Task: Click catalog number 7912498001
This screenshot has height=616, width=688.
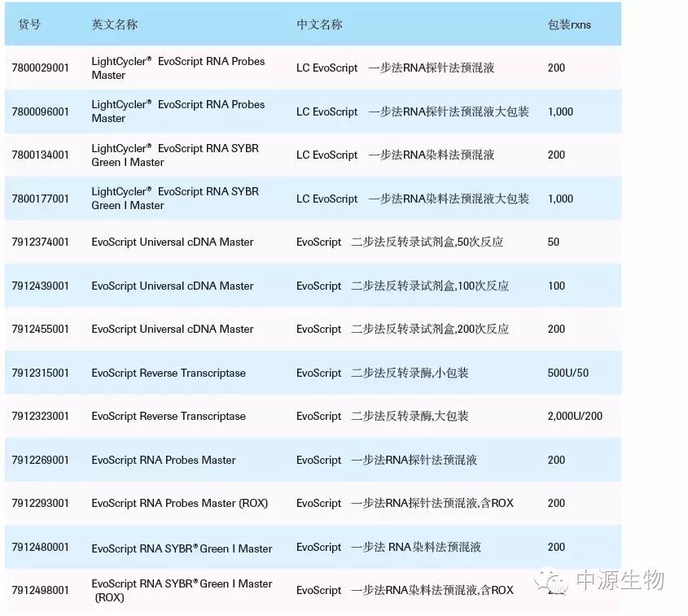Action: coord(41,591)
